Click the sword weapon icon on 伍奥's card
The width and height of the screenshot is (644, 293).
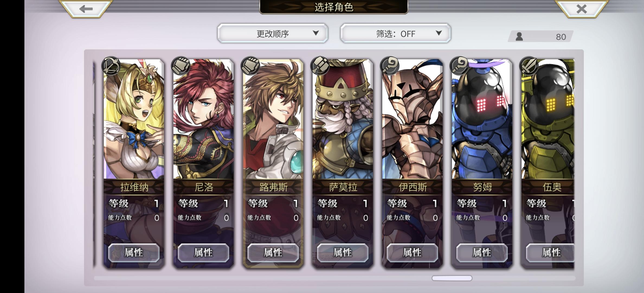click(529, 66)
